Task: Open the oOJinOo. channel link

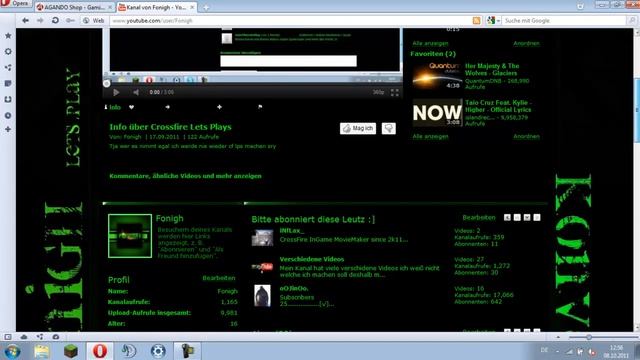Action: 294,288
